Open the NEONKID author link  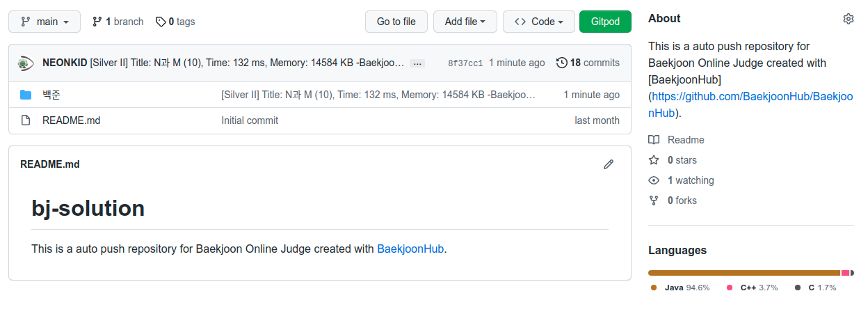tap(65, 63)
